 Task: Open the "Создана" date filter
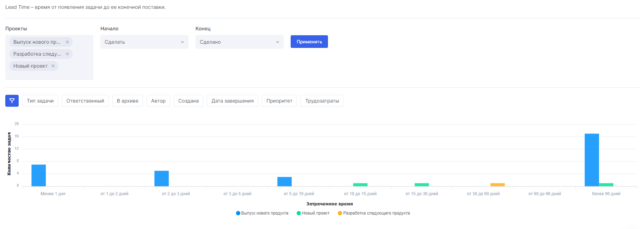[188, 101]
